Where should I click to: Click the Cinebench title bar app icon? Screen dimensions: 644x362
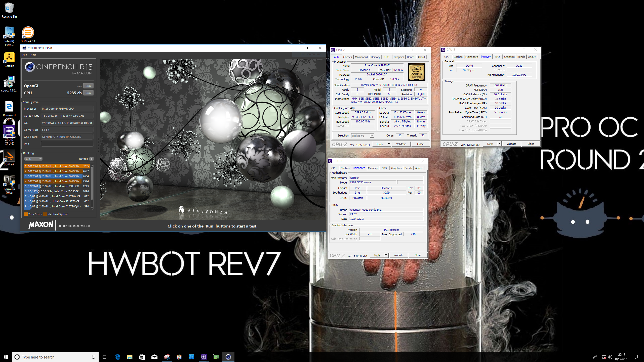24,48
